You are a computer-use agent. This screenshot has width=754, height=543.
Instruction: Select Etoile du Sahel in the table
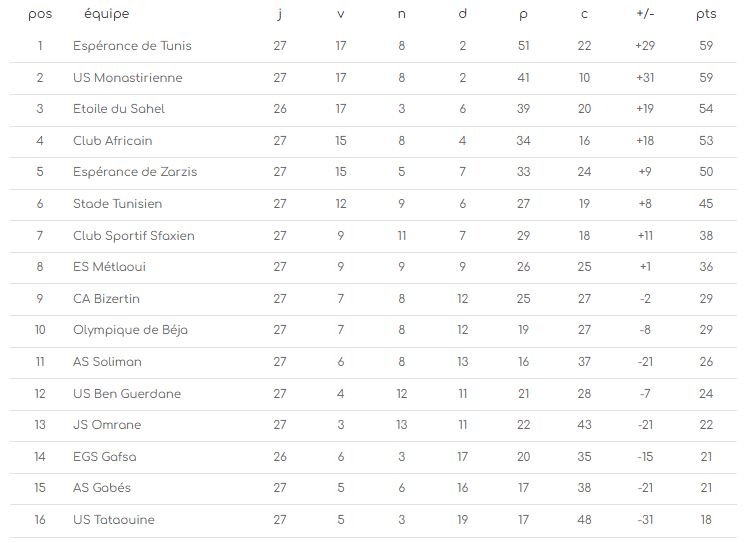(119, 109)
